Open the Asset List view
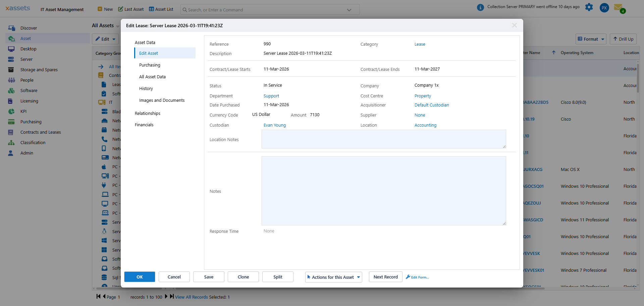 (x=161, y=9)
